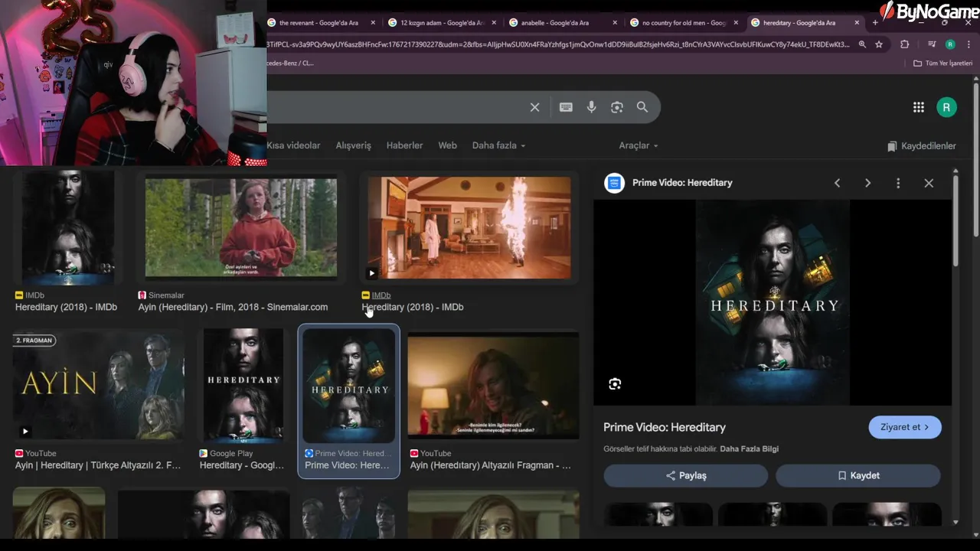Search inside image with lens overlay icon

[615, 384]
